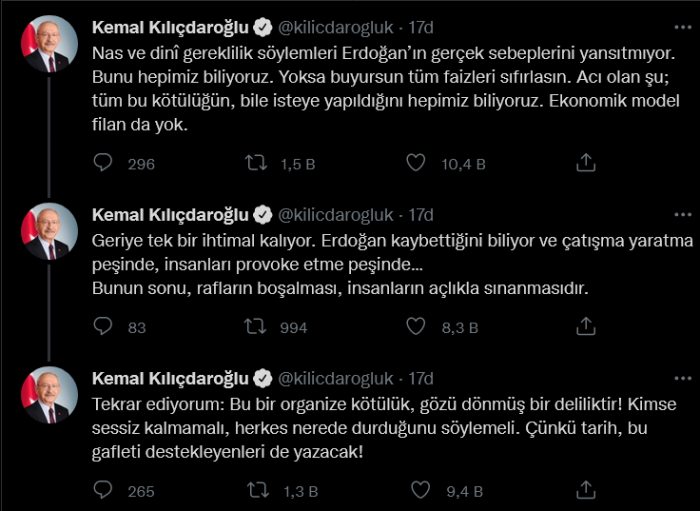Reply to the second tweet with 83 replies
The image size is (700, 511).
click(x=103, y=327)
